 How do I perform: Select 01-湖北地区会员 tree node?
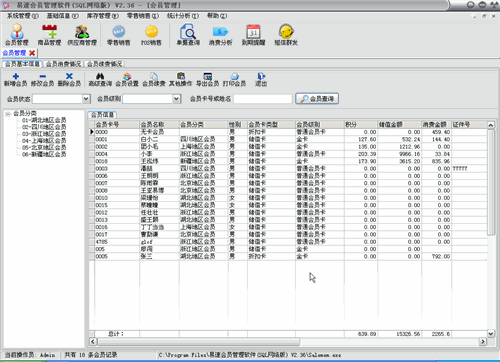pos(44,120)
